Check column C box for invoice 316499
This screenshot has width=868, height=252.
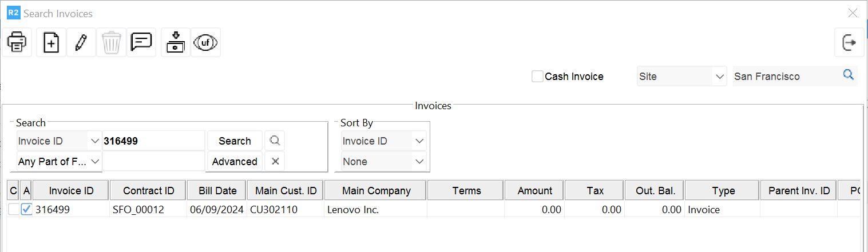13,210
